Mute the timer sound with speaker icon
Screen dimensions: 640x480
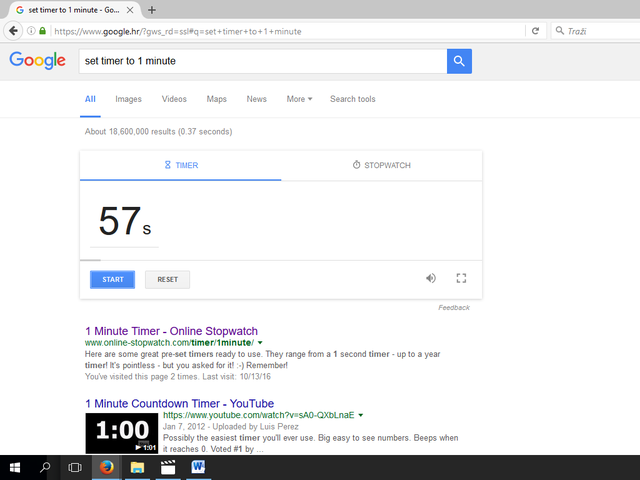(431, 278)
